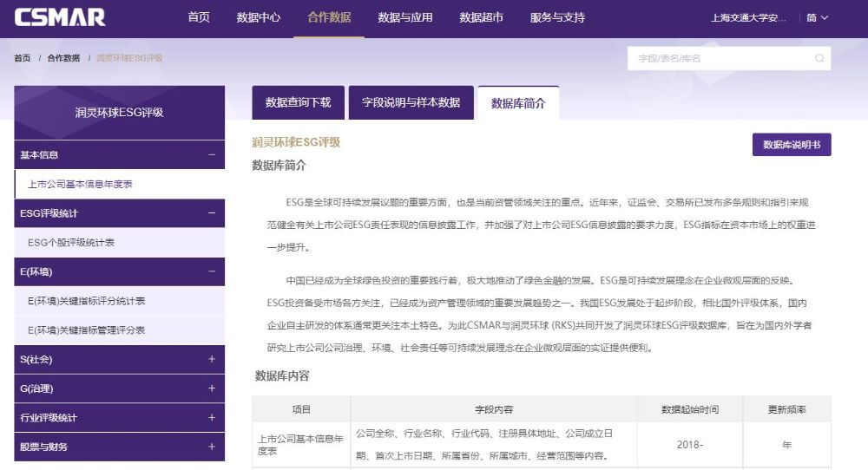This screenshot has height=470, width=868.
Task: Open the 数据与应用 nav menu
Action: point(405,17)
